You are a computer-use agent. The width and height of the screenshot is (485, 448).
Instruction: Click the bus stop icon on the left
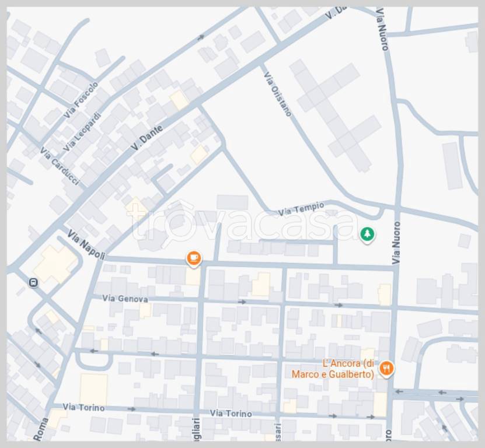tap(33, 283)
